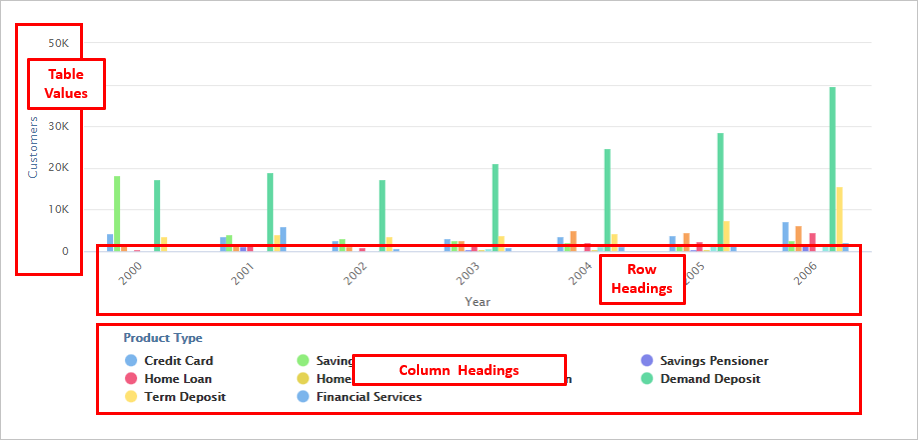This screenshot has width=918, height=440.
Task: Click the Home Loan red legend marker
Action: pos(130,379)
